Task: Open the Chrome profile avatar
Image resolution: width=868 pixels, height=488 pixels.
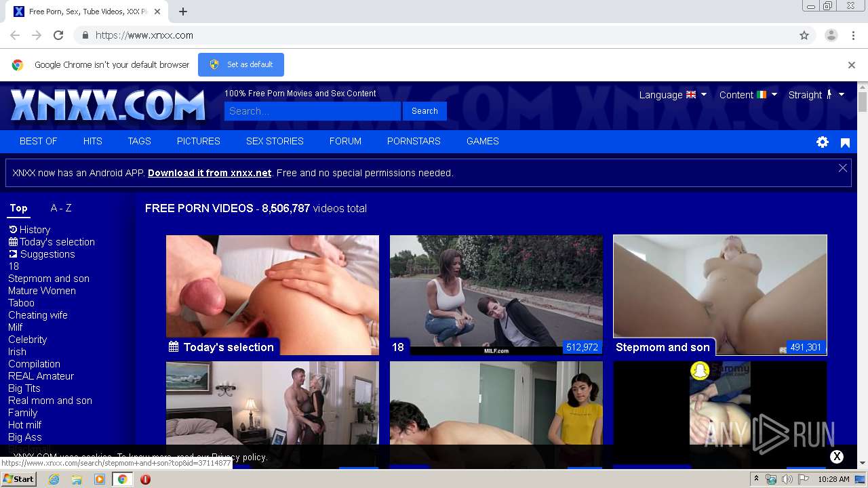Action: [x=831, y=35]
